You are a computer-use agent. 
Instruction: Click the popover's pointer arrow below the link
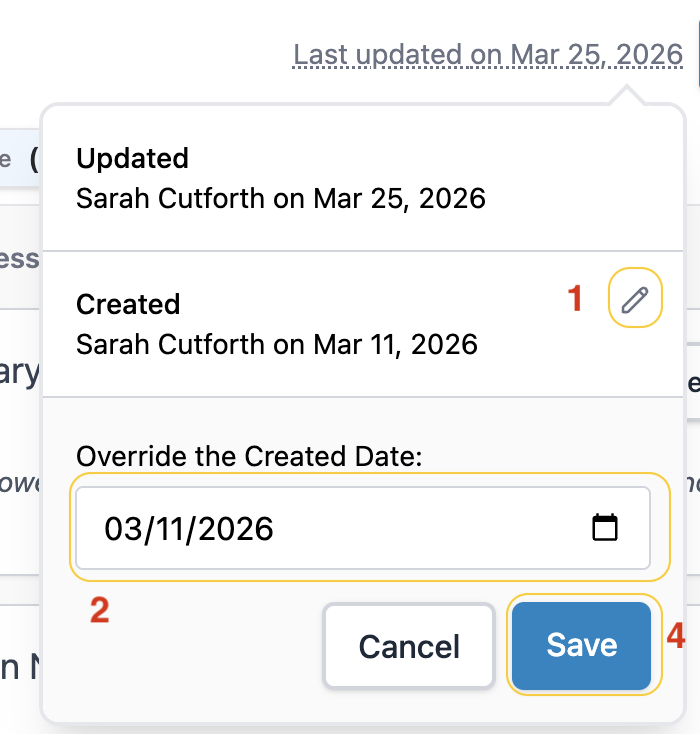pos(626,95)
